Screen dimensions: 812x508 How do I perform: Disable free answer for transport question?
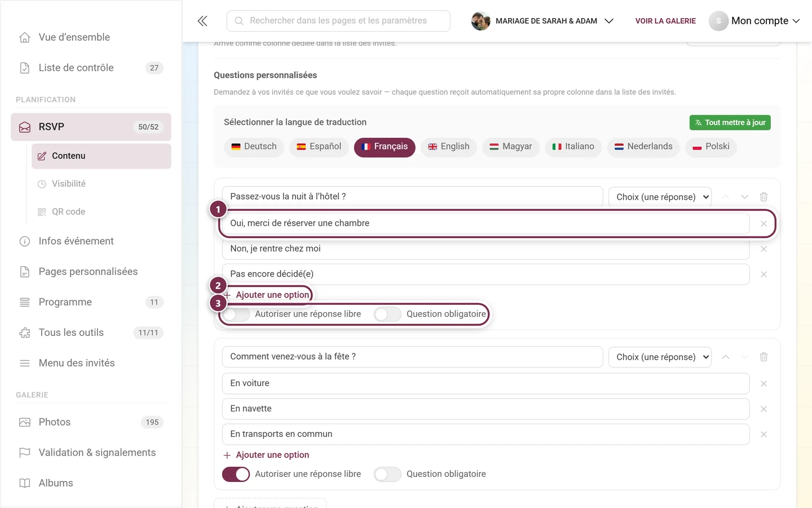click(x=236, y=474)
